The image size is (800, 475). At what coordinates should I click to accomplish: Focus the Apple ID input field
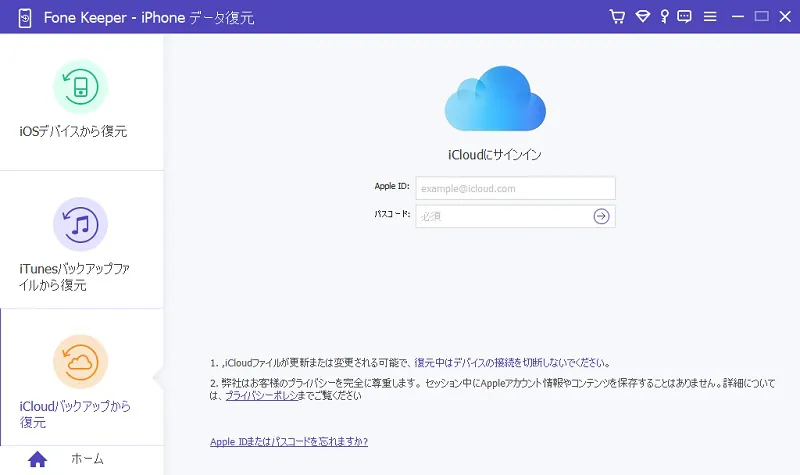[515, 188]
